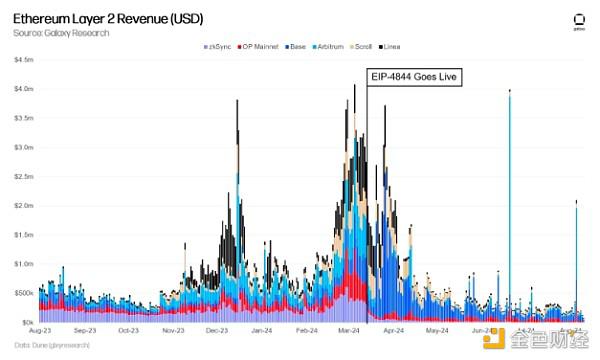Select the Linea legend label

pos(392,47)
